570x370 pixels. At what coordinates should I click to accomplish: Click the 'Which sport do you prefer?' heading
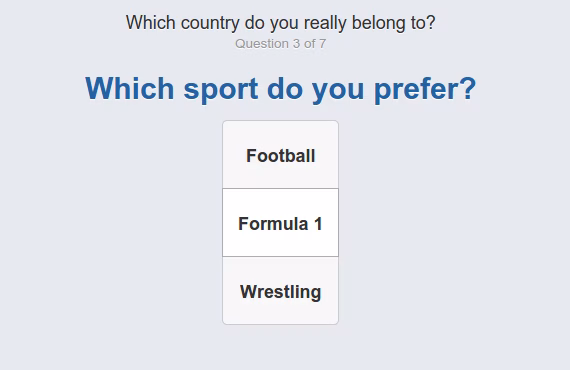pyautogui.click(x=280, y=89)
